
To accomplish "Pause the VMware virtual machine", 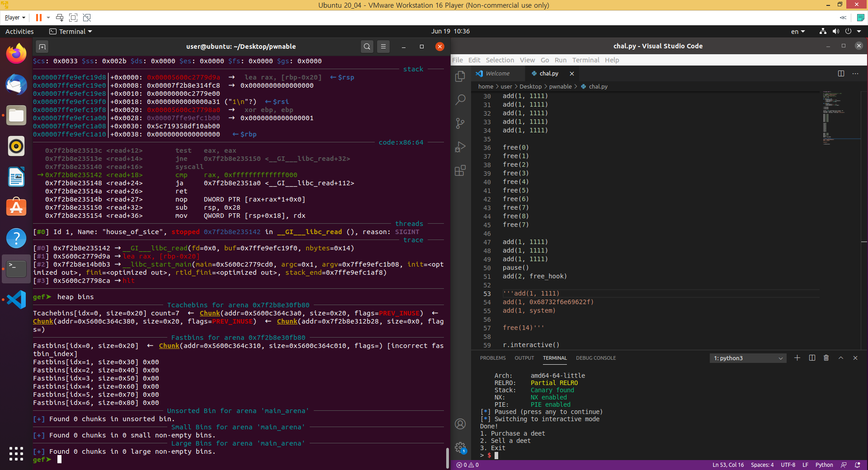I will (39, 18).
